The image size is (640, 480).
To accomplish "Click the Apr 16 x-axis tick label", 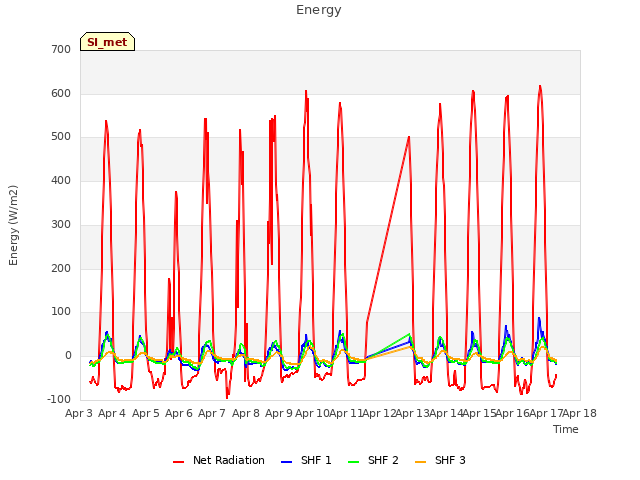I will (512, 413).
